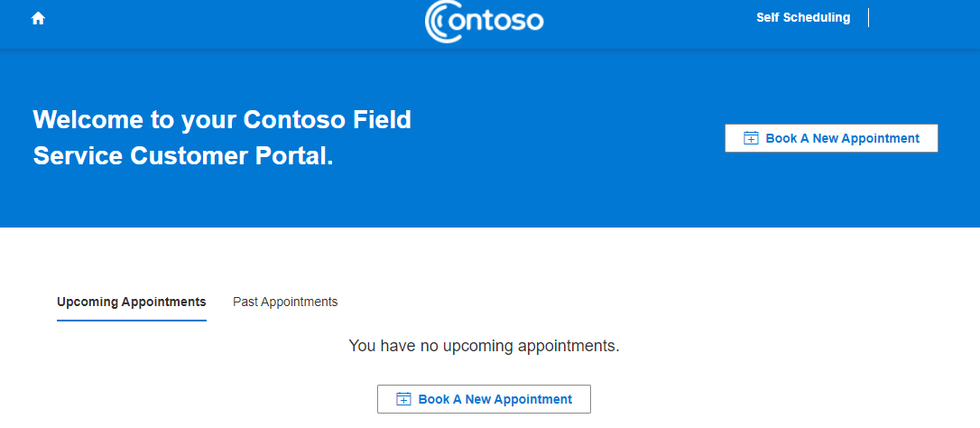980x428 pixels.
Task: Switch to the Upcoming Appointments tab
Action: tap(131, 302)
